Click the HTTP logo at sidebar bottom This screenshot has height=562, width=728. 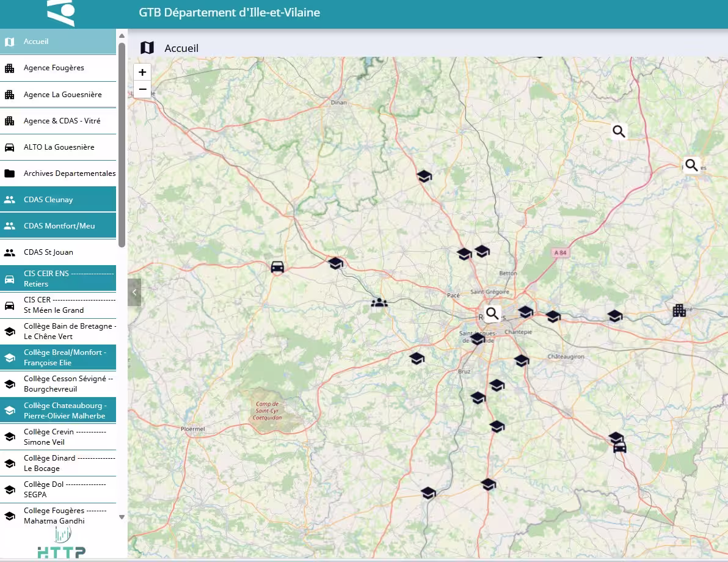pyautogui.click(x=61, y=545)
